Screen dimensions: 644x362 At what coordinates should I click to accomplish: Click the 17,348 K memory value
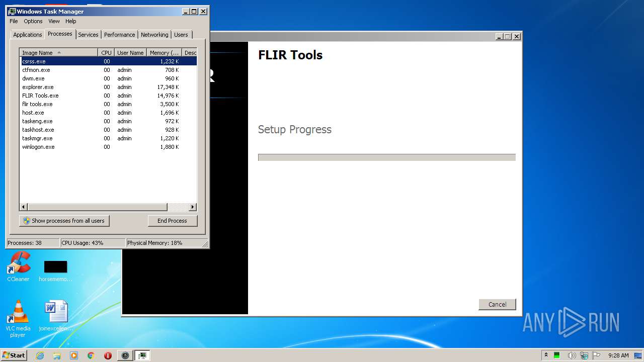[168, 87]
